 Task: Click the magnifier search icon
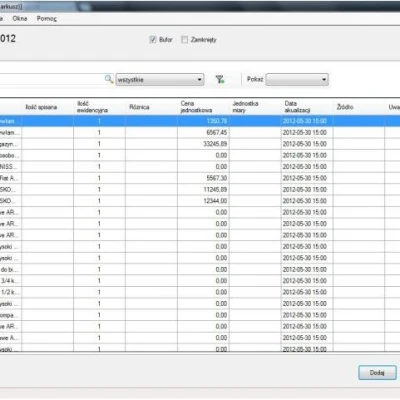pos(109,79)
